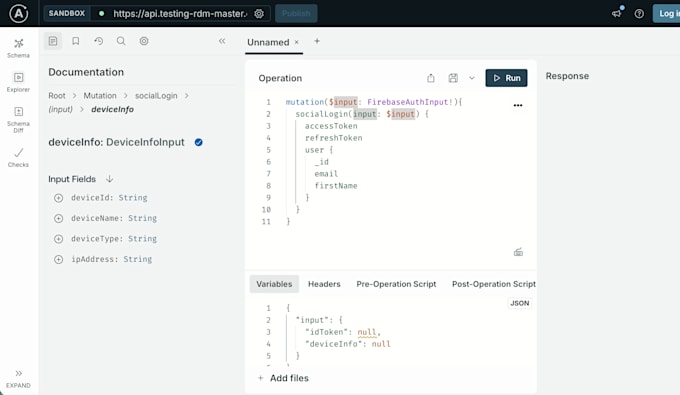The width and height of the screenshot is (680, 395).
Task: Click the "deviceInfo": null variable line
Action: click(348, 344)
